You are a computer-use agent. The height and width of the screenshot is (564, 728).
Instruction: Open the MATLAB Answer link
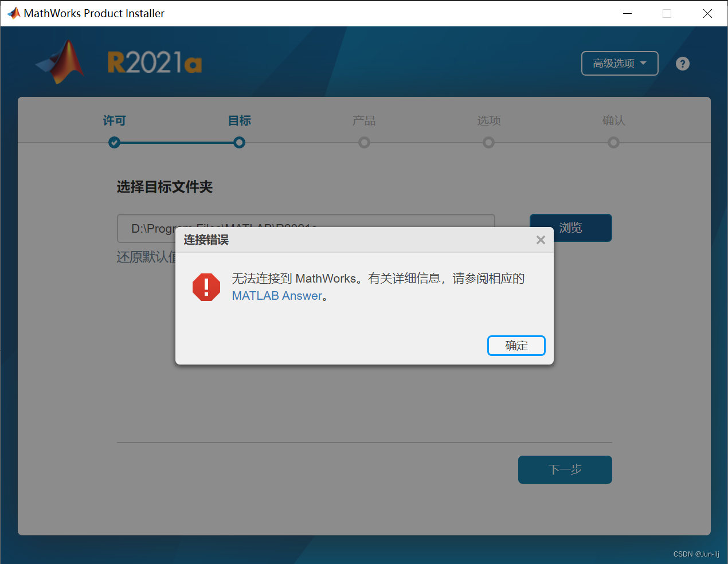tap(277, 296)
